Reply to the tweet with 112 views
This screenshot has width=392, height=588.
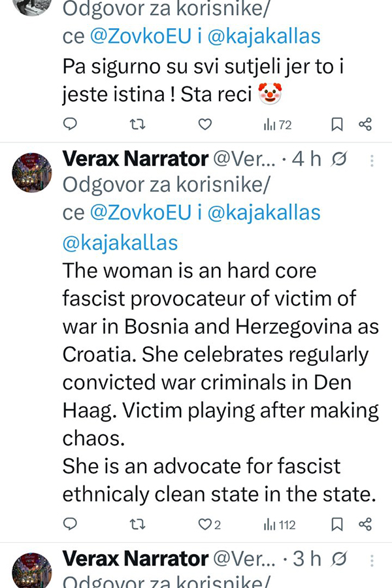pyautogui.click(x=71, y=524)
